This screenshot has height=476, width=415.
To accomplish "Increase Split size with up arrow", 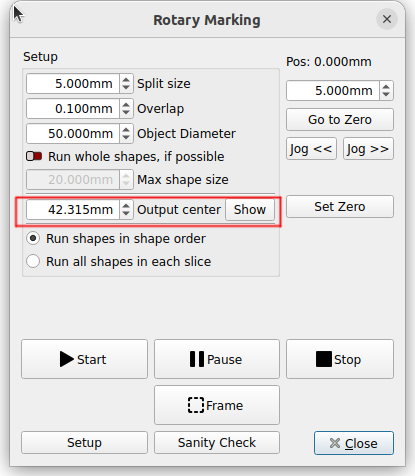I will (126, 80).
